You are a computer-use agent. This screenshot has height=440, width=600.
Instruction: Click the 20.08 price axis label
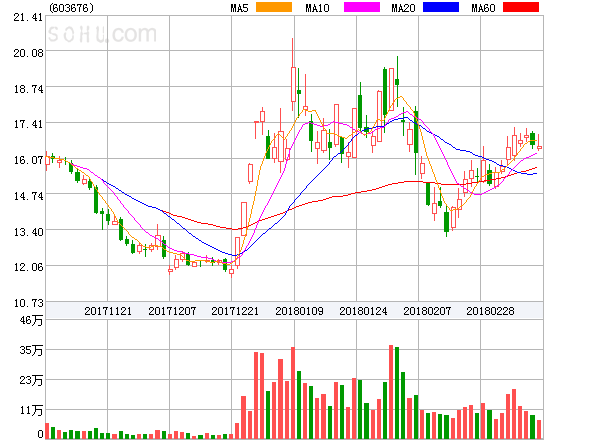pos(29,53)
